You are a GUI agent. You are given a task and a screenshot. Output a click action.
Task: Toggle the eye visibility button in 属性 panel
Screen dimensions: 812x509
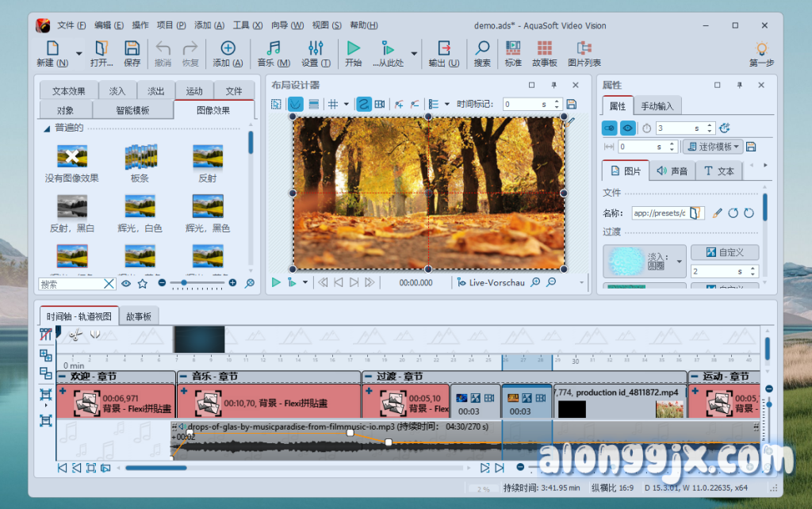pos(627,128)
